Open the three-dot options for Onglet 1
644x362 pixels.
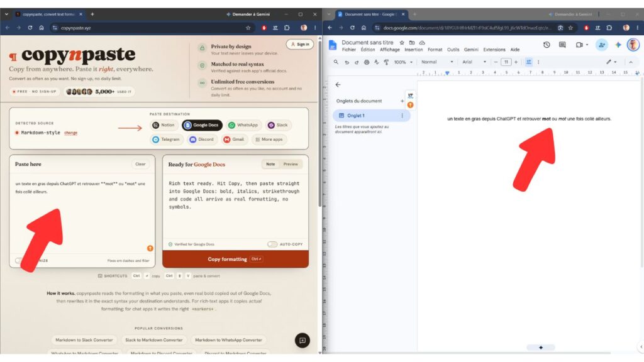[x=402, y=116]
